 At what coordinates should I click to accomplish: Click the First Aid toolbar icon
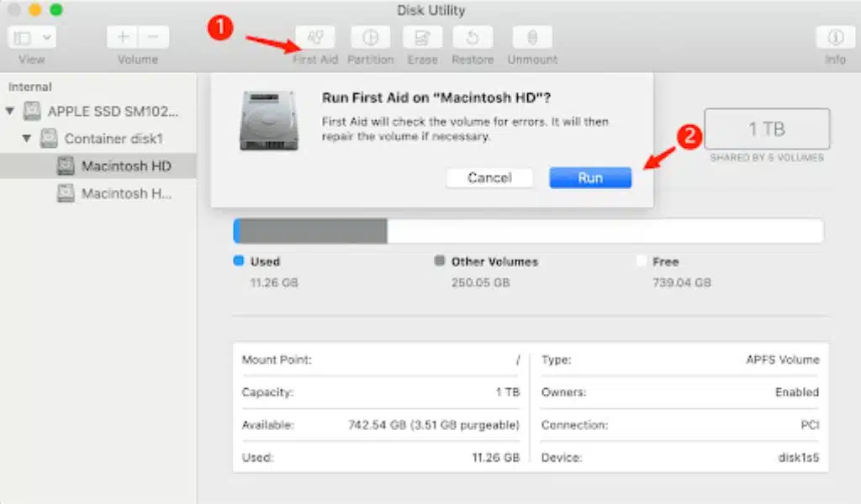coord(315,38)
